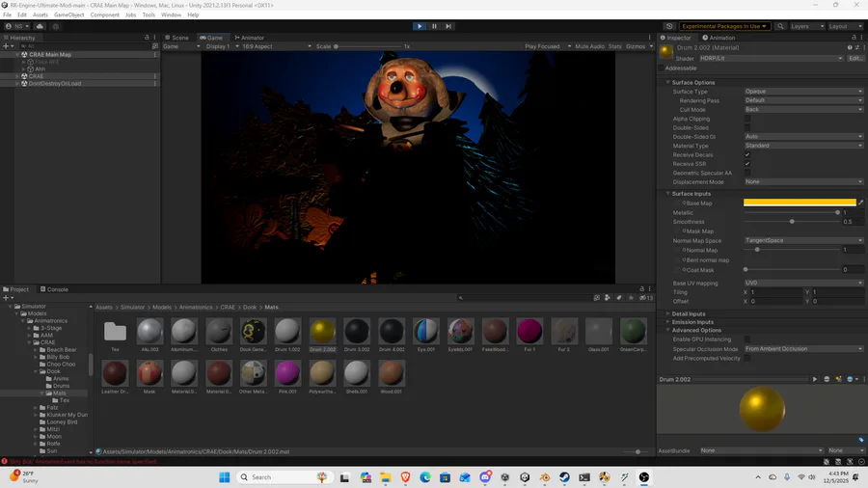Viewport: 868px width, 488px height.
Task: Open Steam from the taskbar
Action: click(564, 477)
